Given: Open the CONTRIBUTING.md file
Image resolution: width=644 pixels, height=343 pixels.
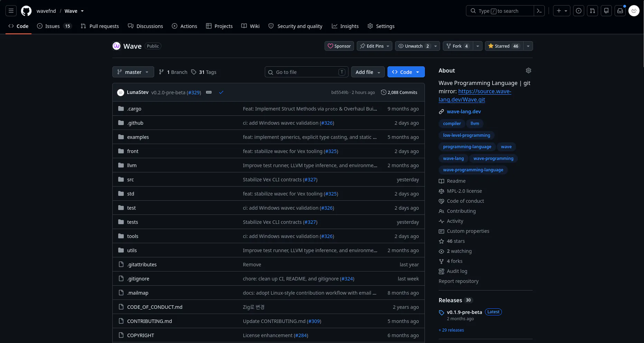Looking at the screenshot, I should pyautogui.click(x=149, y=321).
